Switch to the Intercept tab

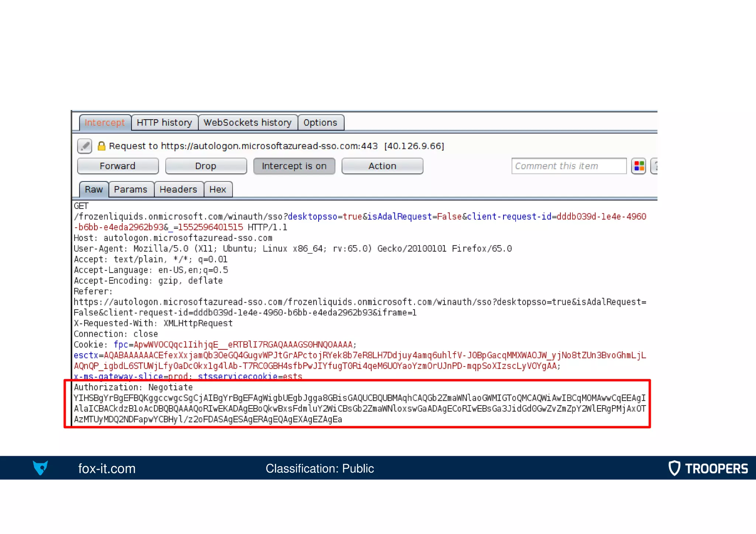point(105,123)
